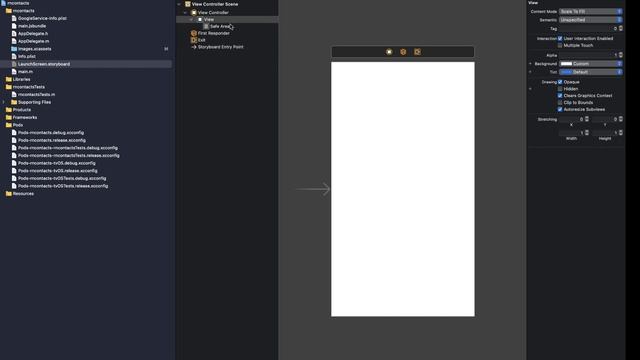Enable the Clip to Bounds checkbox
This screenshot has width=640, height=360.
[x=560, y=102]
